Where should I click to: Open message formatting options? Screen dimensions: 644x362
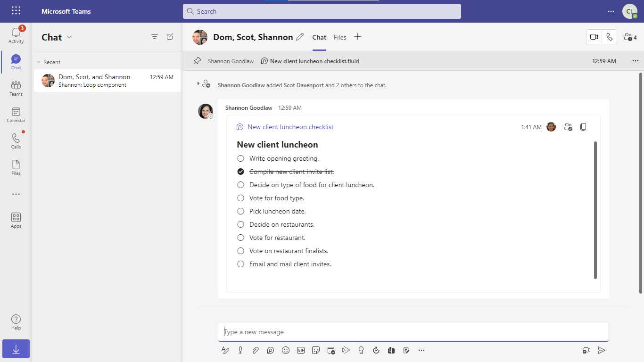(x=225, y=350)
